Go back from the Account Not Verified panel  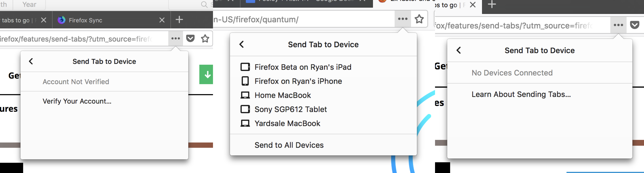click(x=31, y=62)
